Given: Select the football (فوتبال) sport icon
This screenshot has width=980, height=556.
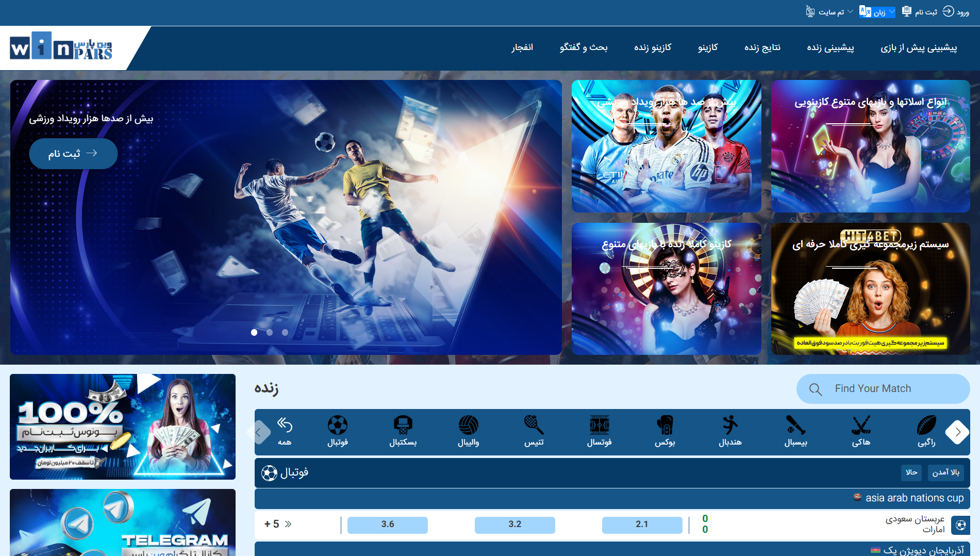Looking at the screenshot, I should [x=338, y=425].
